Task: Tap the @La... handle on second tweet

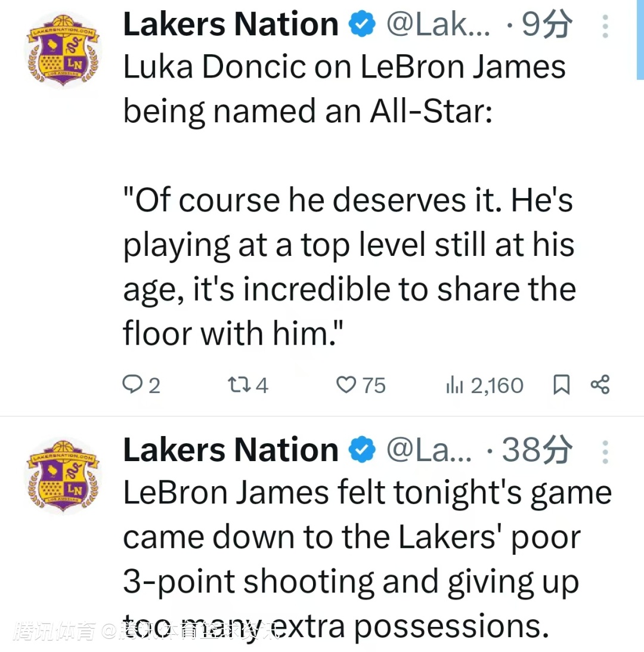Action: pyautogui.click(x=429, y=451)
